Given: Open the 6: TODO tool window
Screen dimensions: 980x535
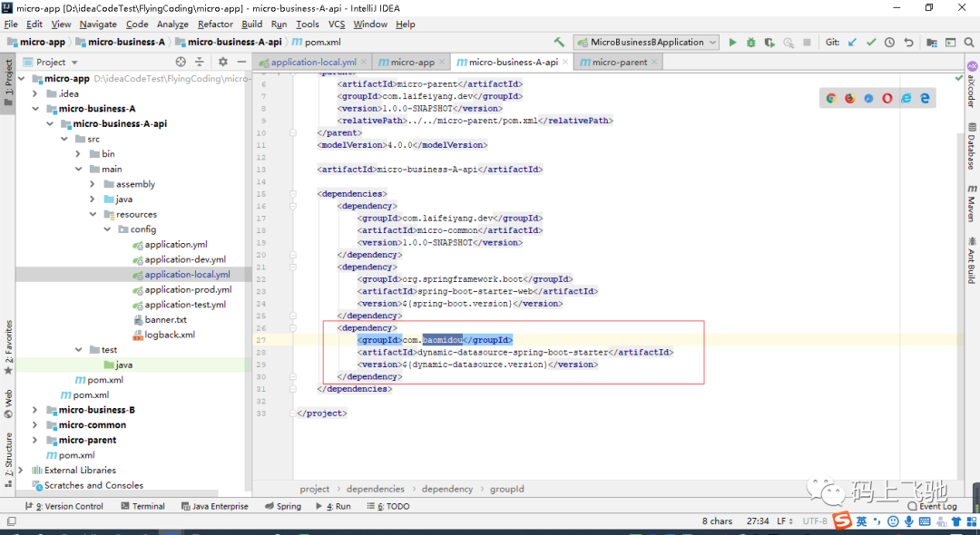Looking at the screenshot, I should coord(388,506).
